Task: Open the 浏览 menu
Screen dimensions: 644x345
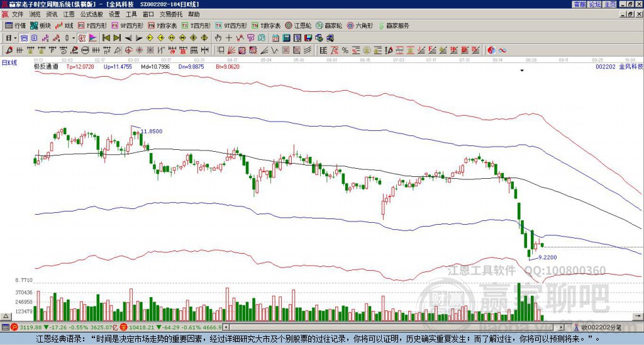Action: 35,14
